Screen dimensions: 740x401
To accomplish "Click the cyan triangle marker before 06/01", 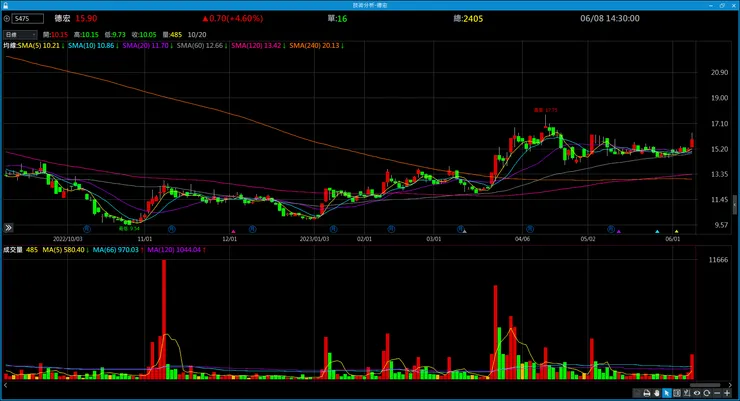I will pos(657,231).
